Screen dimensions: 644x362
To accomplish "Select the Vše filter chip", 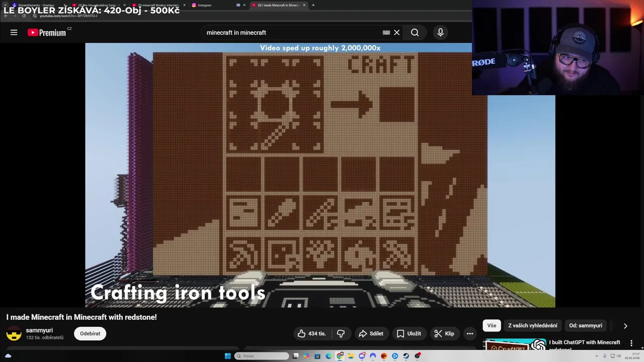I will 492,325.
